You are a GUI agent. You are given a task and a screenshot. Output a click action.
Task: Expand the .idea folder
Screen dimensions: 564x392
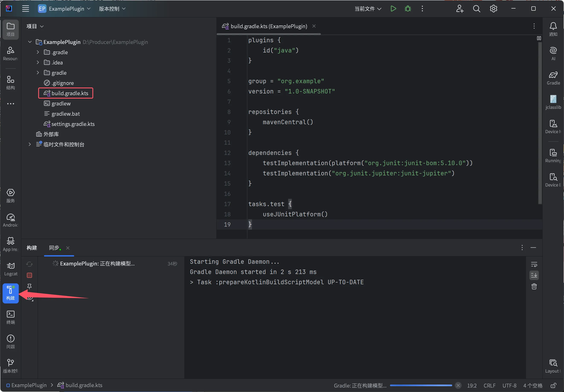coord(38,62)
